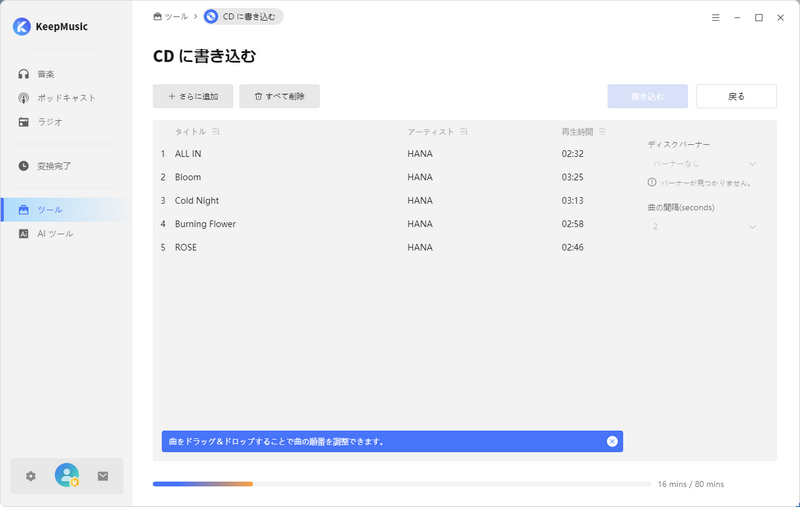Click the drag and drop tip message text
The image size is (800, 507).
(276, 442)
